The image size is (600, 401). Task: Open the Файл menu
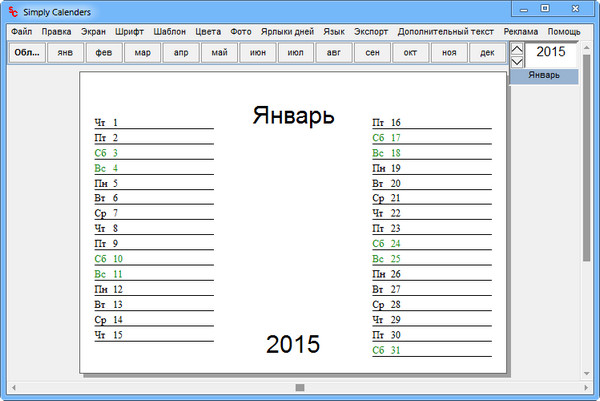click(x=21, y=32)
